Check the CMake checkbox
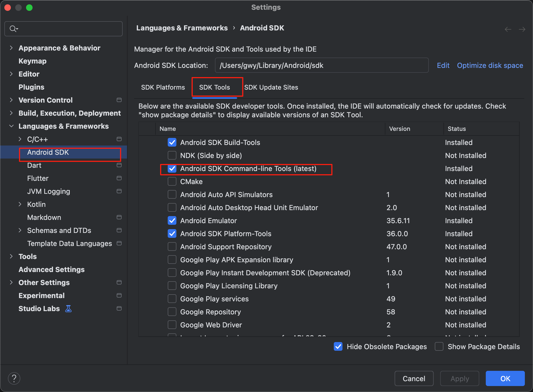The image size is (533, 392). 172,181
